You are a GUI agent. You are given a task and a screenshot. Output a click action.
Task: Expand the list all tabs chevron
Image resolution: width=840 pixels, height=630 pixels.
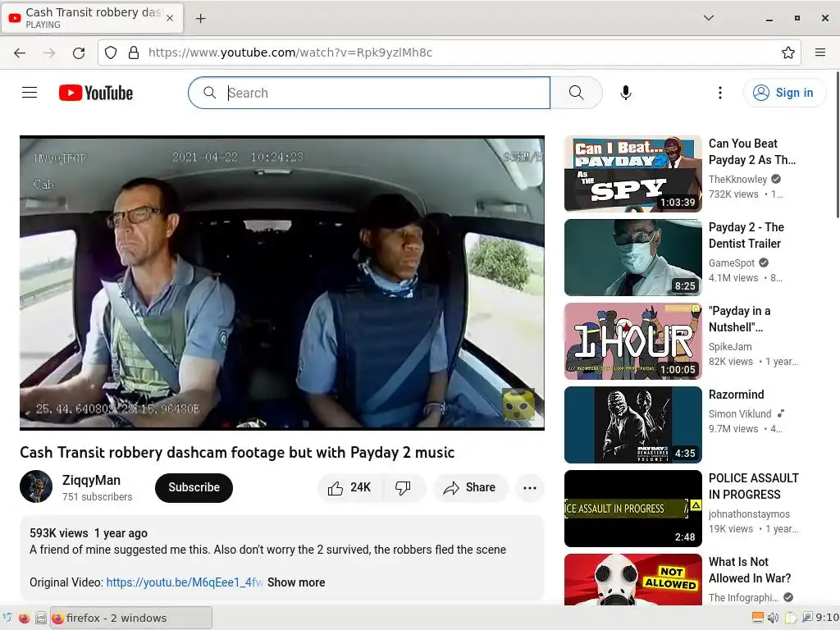pyautogui.click(x=708, y=18)
